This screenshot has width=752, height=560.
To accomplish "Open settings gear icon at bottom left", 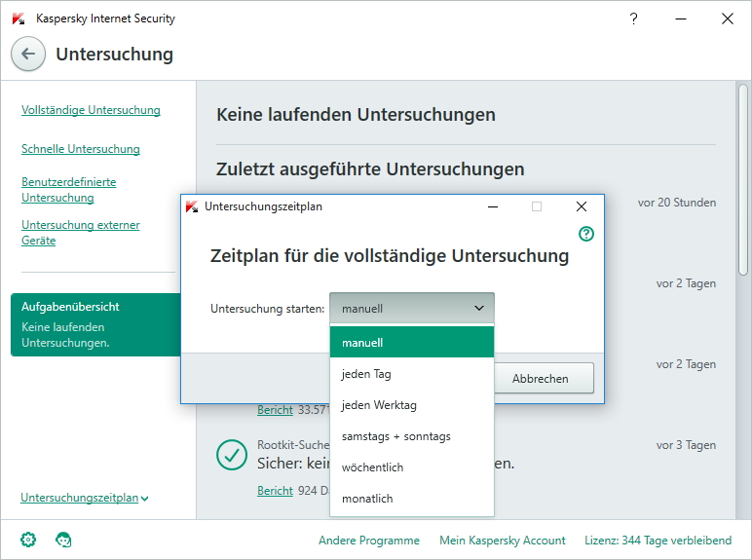I will point(28,540).
